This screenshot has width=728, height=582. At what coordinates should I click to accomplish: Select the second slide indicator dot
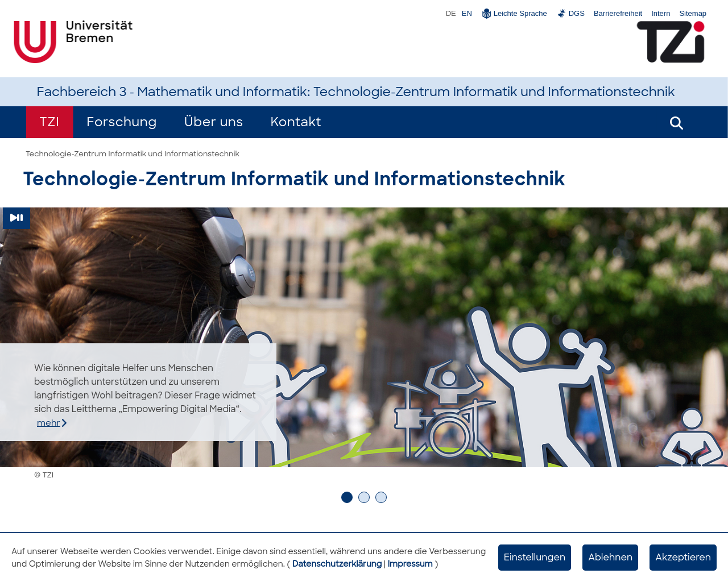[x=364, y=497]
